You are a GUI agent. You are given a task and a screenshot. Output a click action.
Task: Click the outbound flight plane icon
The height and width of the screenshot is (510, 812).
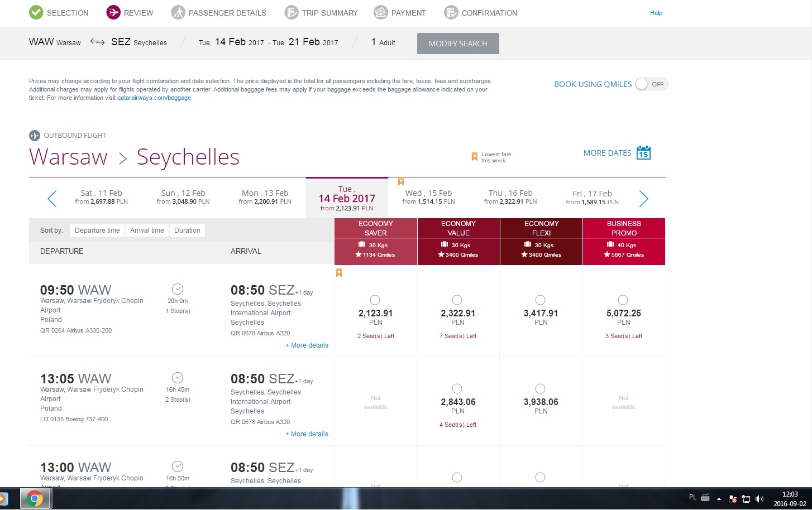click(35, 136)
